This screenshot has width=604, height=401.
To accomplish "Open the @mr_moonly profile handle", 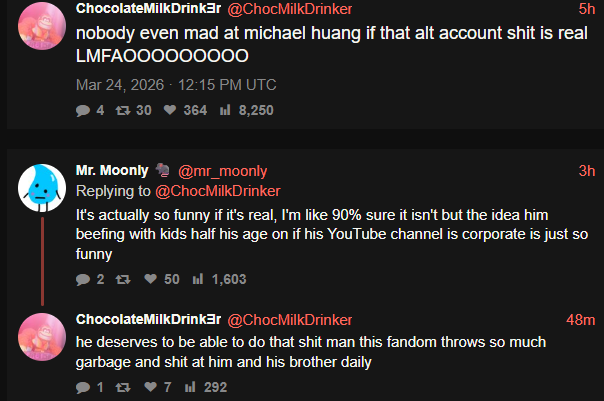I will tap(223, 171).
